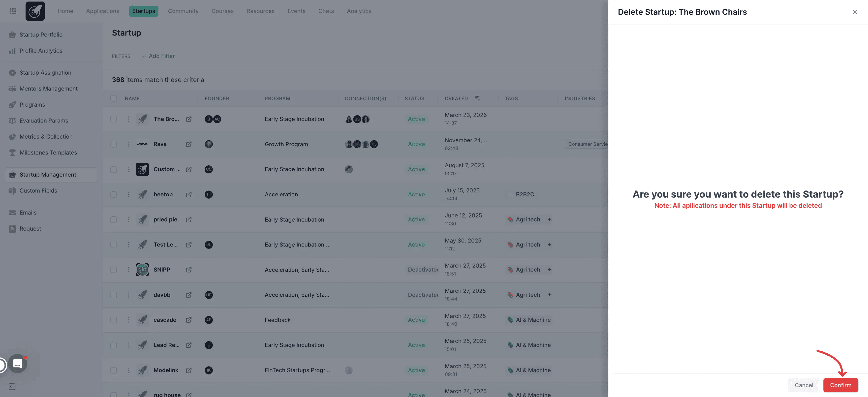Open the three-dot menu for Modelink

tap(128, 370)
